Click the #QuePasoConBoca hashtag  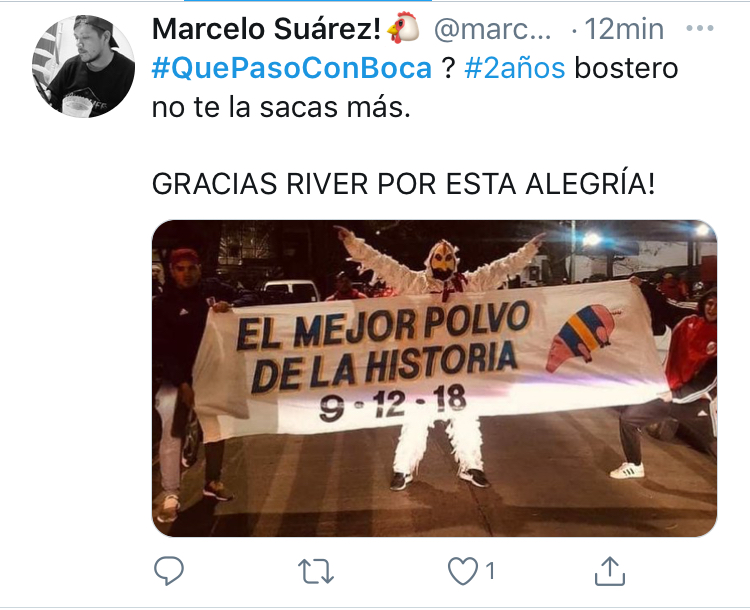tap(292, 68)
